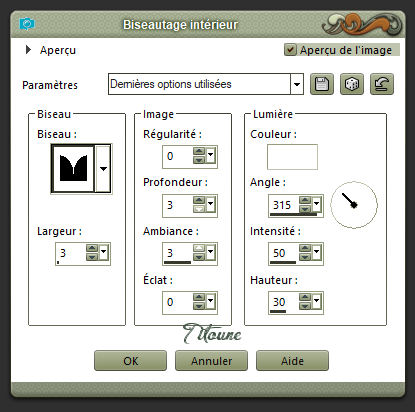Click the bevel shape preview thumbnail

tap(73, 168)
